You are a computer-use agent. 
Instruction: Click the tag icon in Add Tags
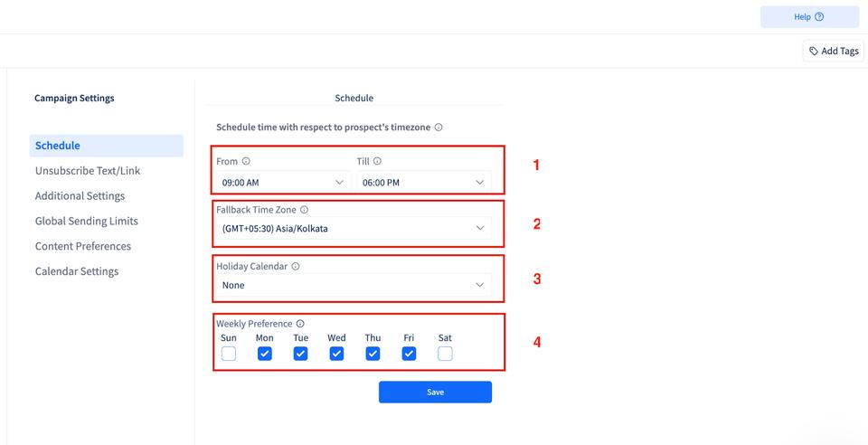(813, 51)
